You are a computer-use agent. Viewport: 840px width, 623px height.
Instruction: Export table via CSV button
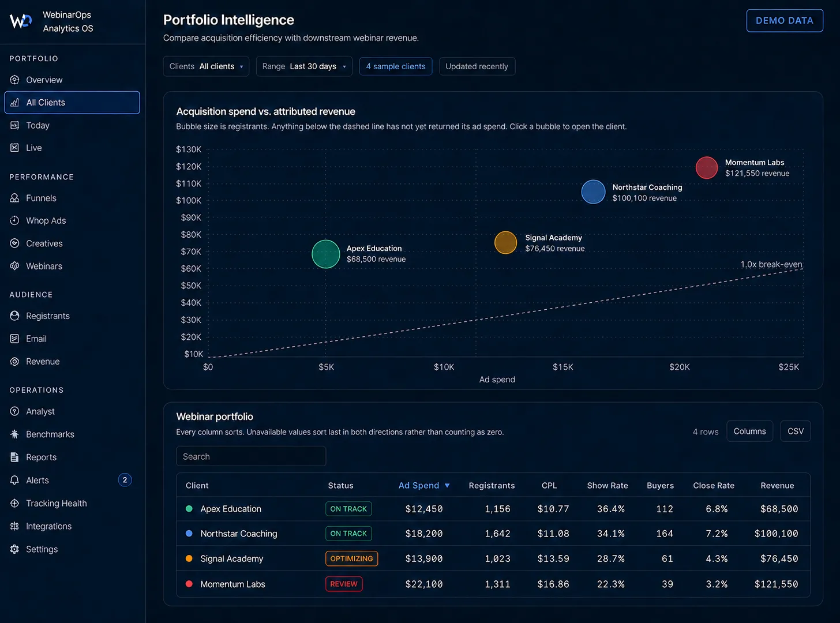[x=796, y=431]
